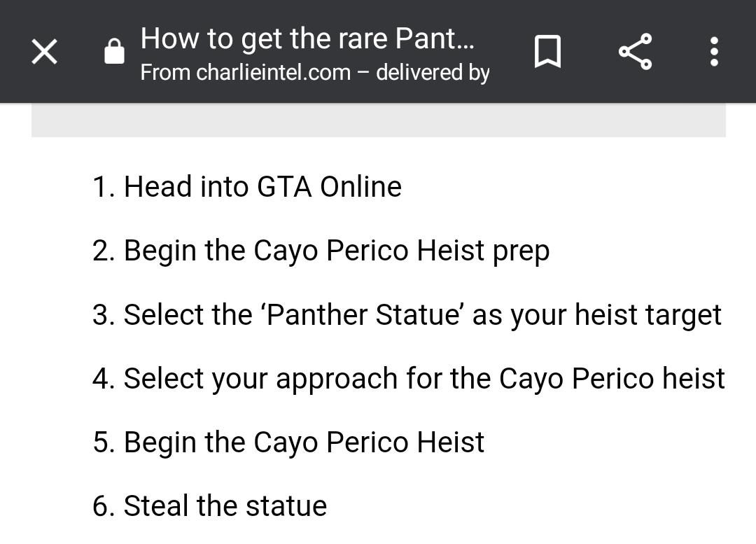Tap the 'delivered by' text in the header
The height and width of the screenshot is (544, 756).
click(x=433, y=73)
